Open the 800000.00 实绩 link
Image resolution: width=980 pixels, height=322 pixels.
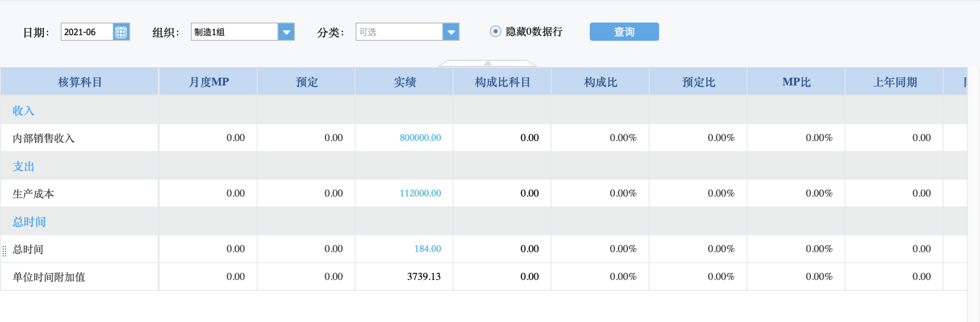420,138
